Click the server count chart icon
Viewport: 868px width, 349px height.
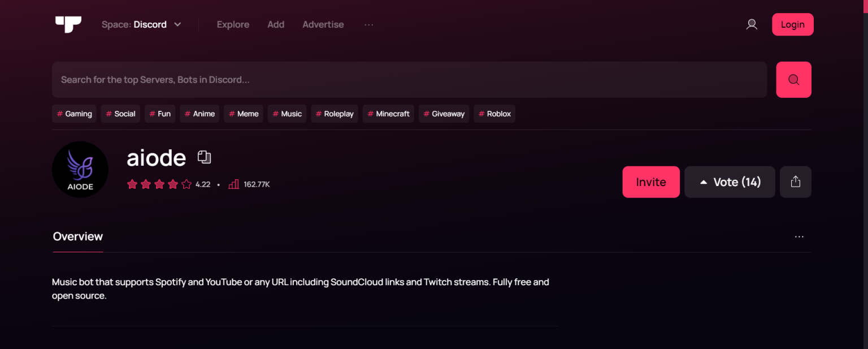click(x=233, y=184)
